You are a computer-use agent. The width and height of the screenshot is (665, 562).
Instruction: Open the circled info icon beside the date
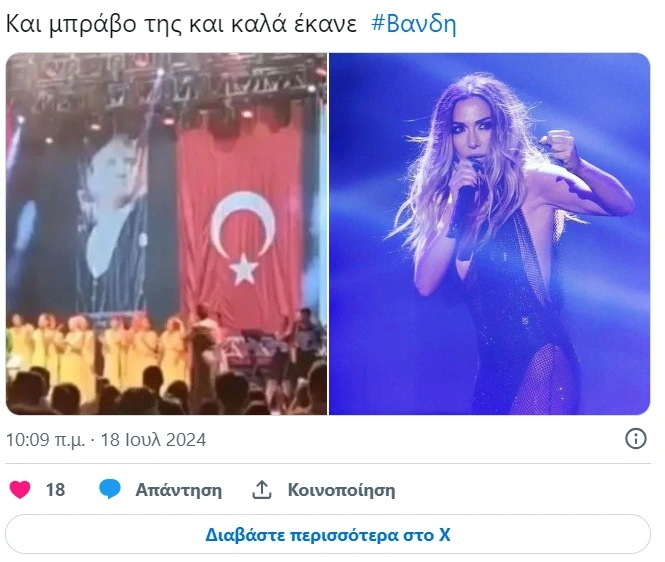pyautogui.click(x=636, y=439)
